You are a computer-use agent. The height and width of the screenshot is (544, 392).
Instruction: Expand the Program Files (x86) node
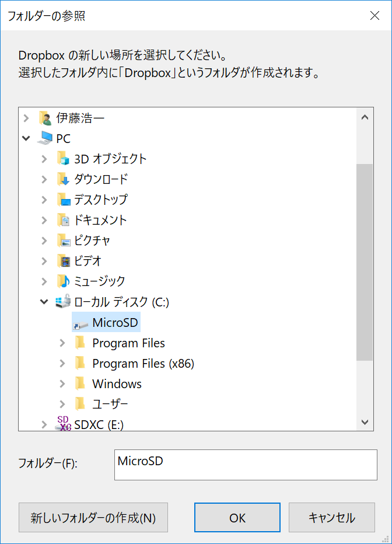(x=62, y=364)
